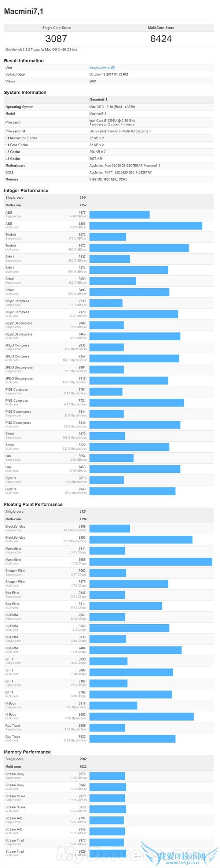Click the Motherboard row value
This screenshot has width=220, height=868.
pos(125,166)
